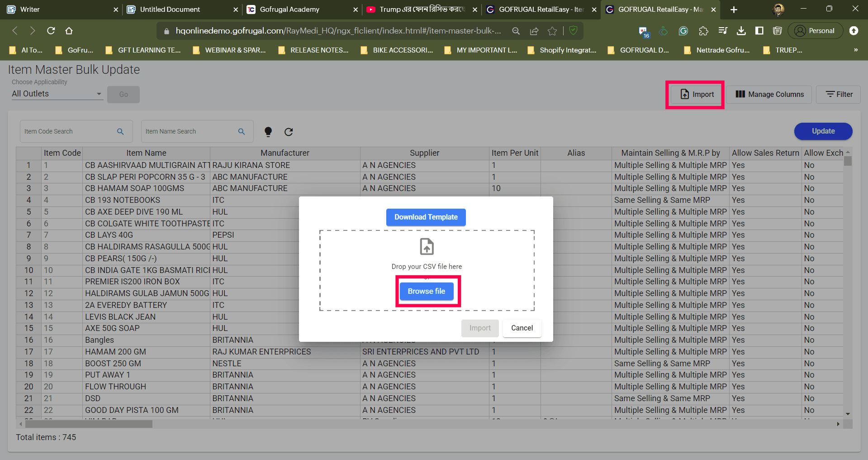
Task: Click the browser address bar URL
Action: (x=338, y=31)
